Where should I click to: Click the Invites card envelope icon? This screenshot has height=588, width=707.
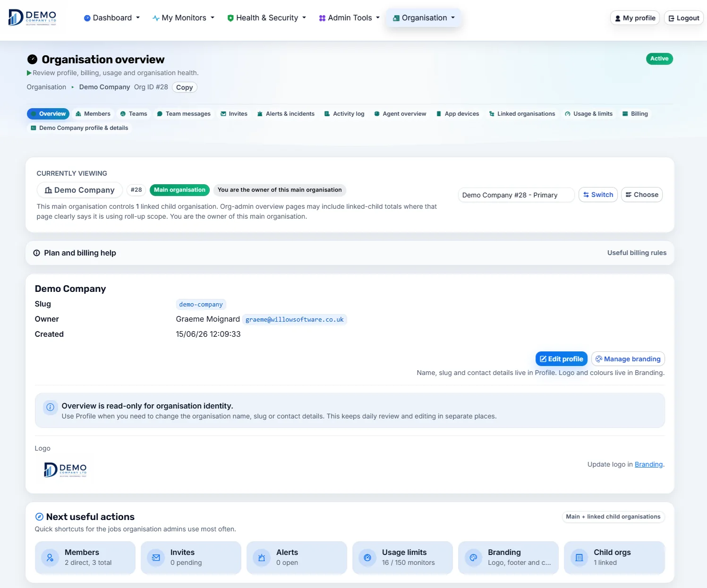(x=156, y=558)
